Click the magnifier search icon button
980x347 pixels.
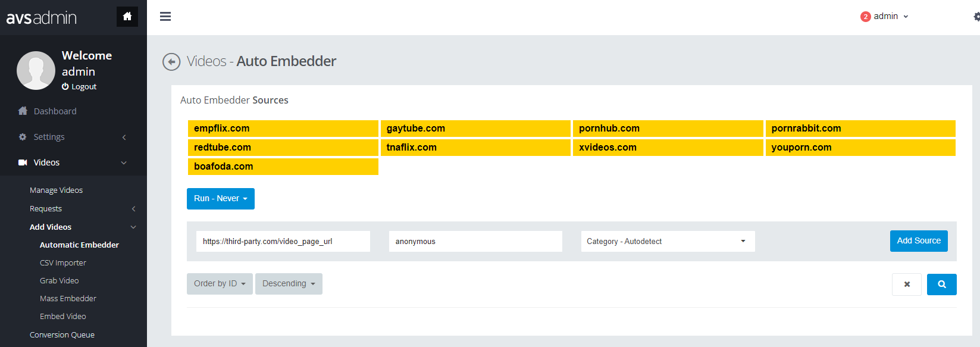tap(942, 285)
